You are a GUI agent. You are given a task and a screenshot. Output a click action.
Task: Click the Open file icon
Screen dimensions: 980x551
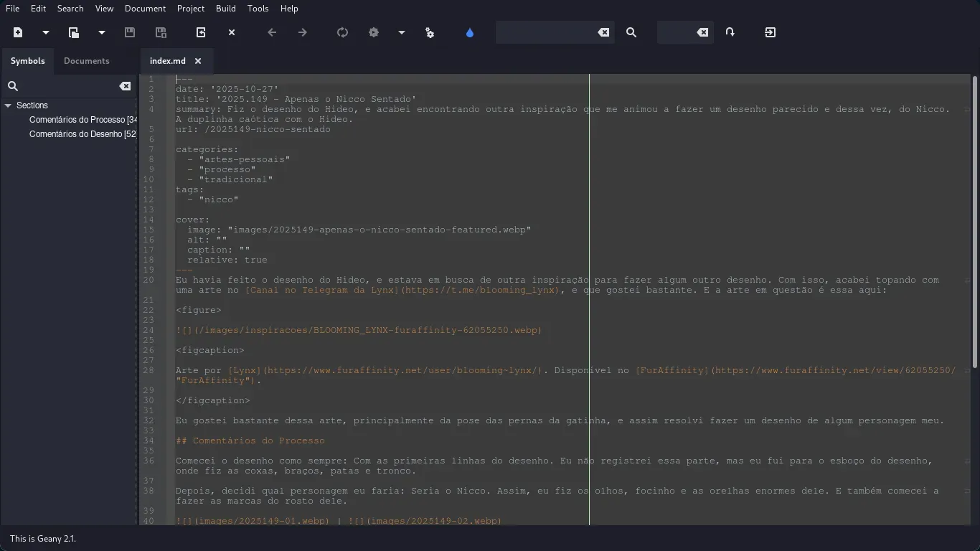(73, 32)
